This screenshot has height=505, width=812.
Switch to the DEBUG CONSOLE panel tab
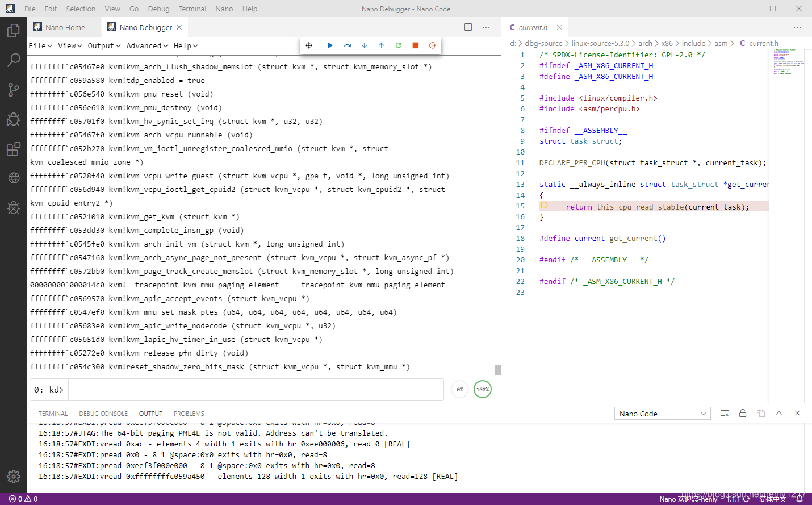[x=103, y=414]
